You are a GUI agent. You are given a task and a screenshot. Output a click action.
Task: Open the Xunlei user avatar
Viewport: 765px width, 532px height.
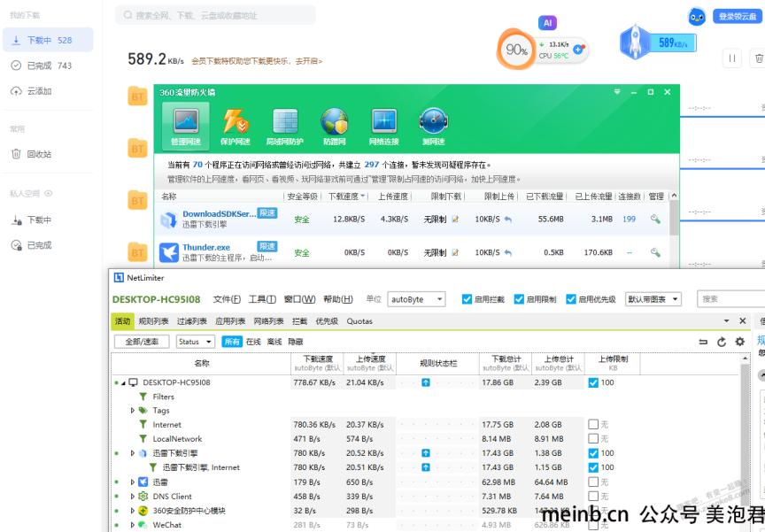tap(697, 17)
